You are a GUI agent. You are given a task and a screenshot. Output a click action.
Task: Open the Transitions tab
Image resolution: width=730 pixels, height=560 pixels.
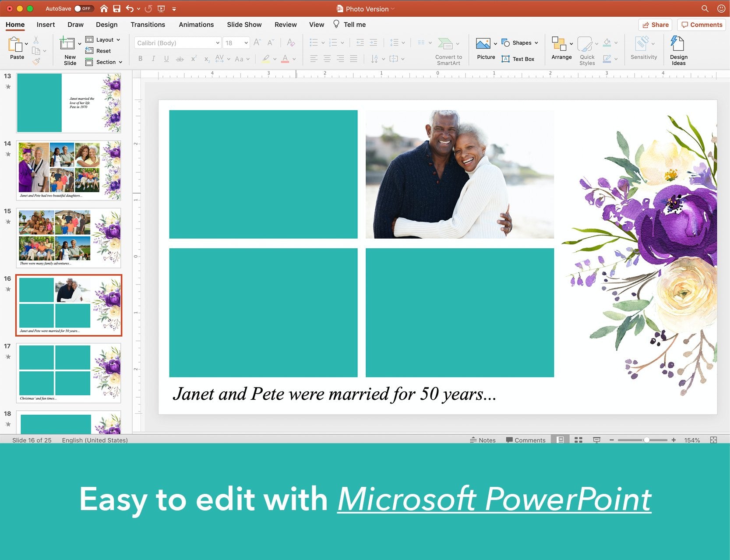tap(148, 25)
